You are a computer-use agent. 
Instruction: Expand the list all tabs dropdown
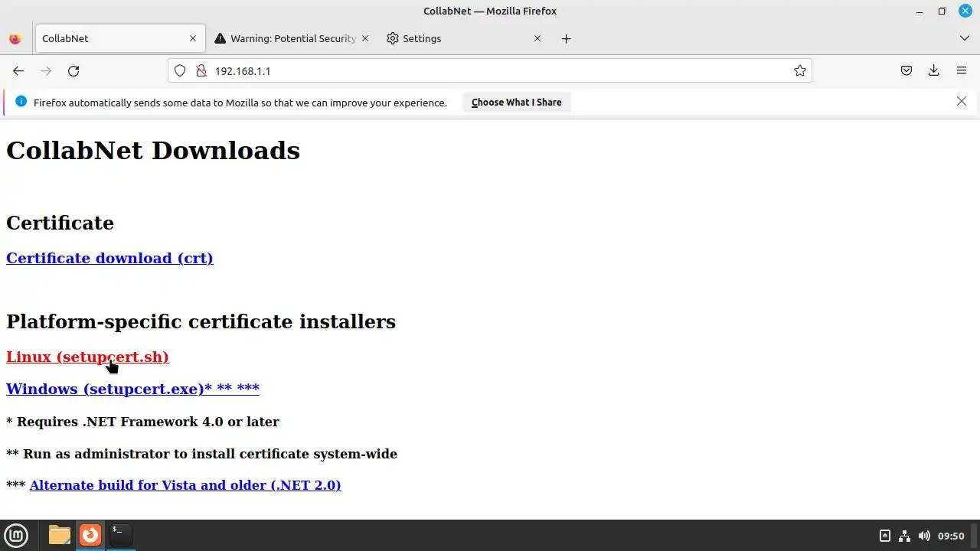(964, 38)
